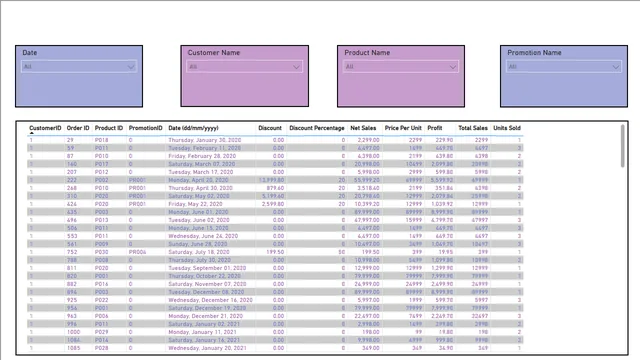Click product ID P018 in the table
The width and height of the screenshot is (640, 360).
pos(101,140)
